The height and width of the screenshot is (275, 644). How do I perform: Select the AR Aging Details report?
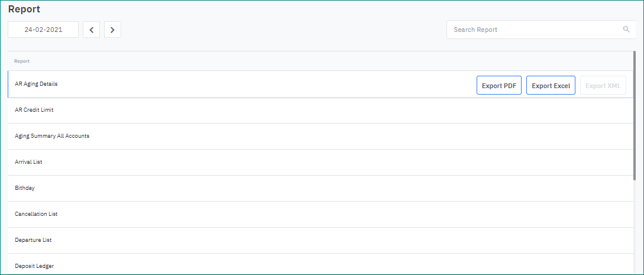(36, 84)
